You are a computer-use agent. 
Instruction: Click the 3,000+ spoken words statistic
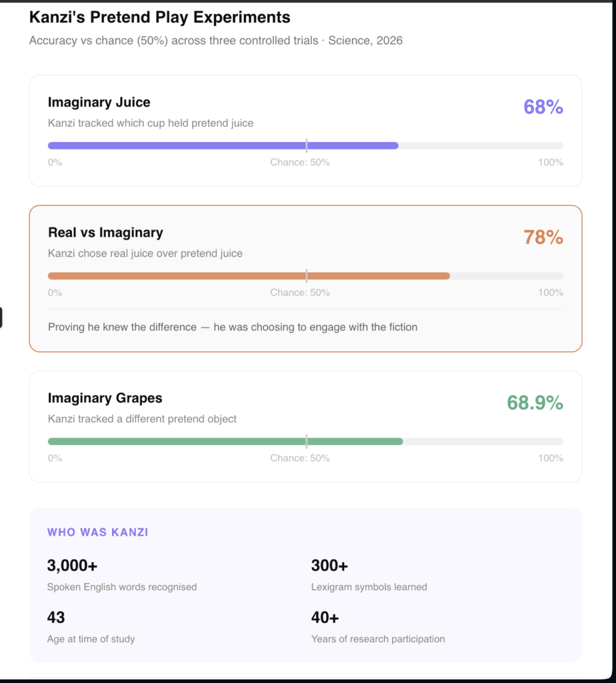click(72, 566)
